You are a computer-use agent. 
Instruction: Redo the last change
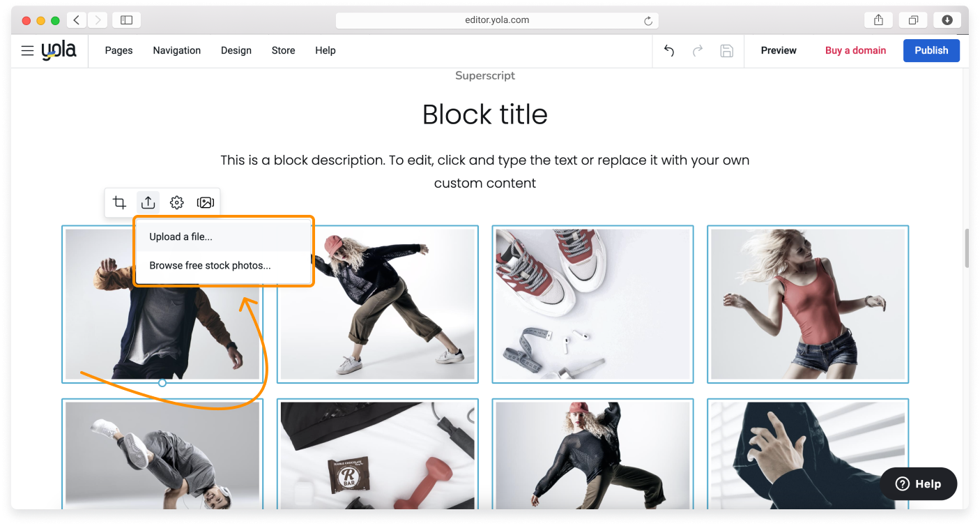[698, 50]
